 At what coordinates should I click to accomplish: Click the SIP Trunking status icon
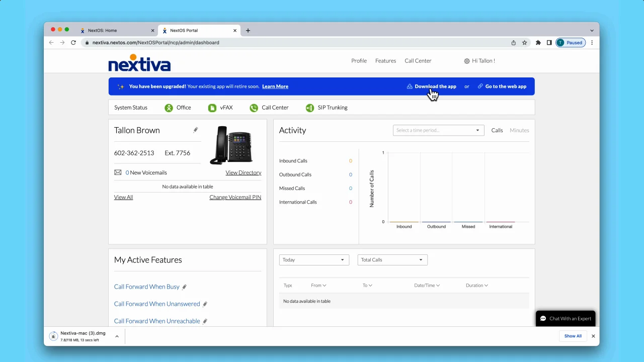pos(310,108)
